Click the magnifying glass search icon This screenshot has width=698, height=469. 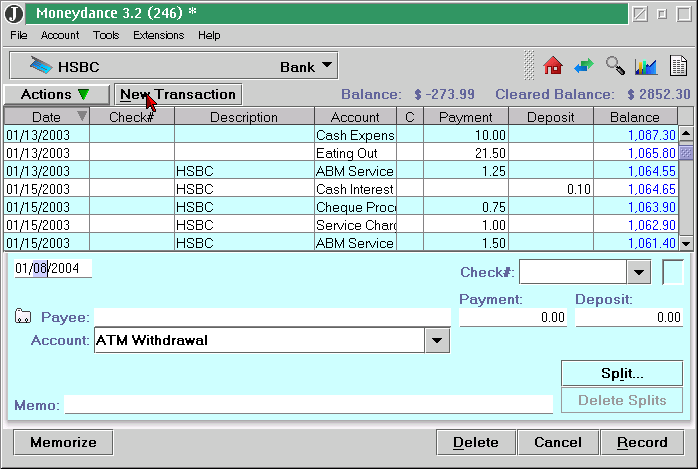pos(615,65)
